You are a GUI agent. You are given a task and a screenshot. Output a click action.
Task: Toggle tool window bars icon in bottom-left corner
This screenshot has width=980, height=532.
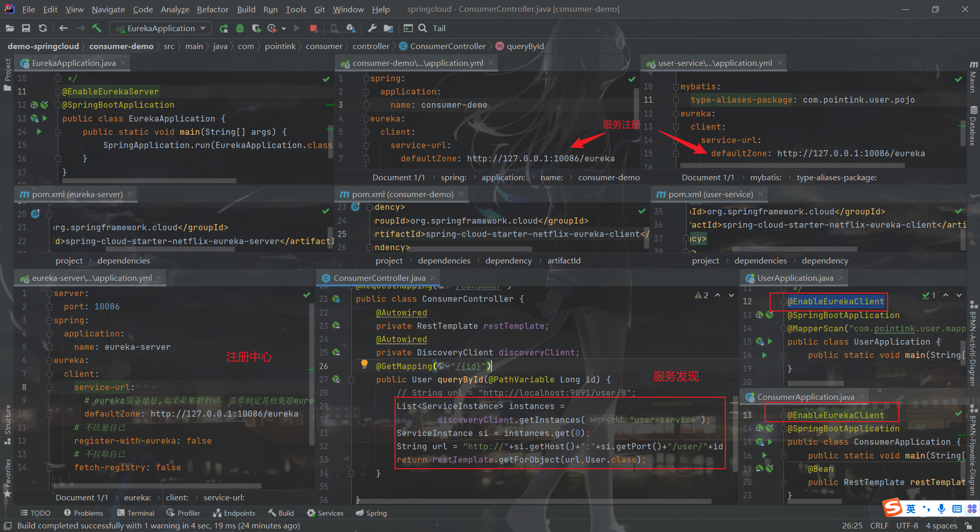click(x=7, y=525)
